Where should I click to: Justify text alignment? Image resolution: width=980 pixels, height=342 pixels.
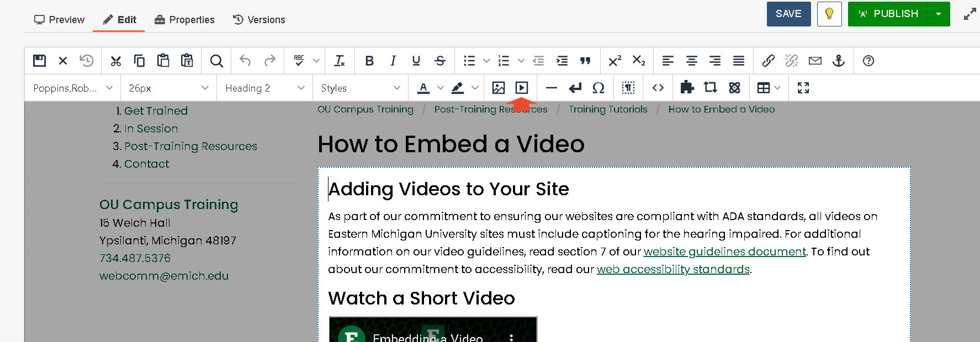point(739,61)
